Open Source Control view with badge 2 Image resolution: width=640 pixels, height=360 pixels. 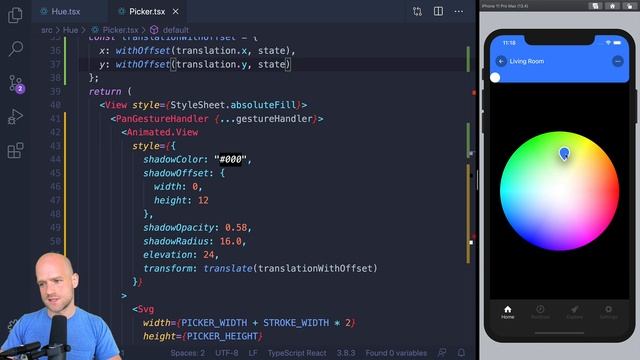(16, 83)
